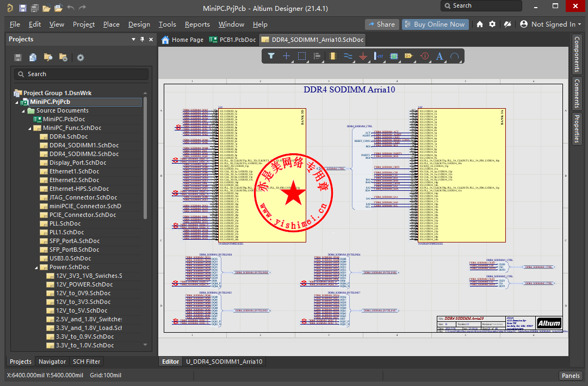Click the Buy Online Now button
The height and width of the screenshot is (386, 588).
435,24
